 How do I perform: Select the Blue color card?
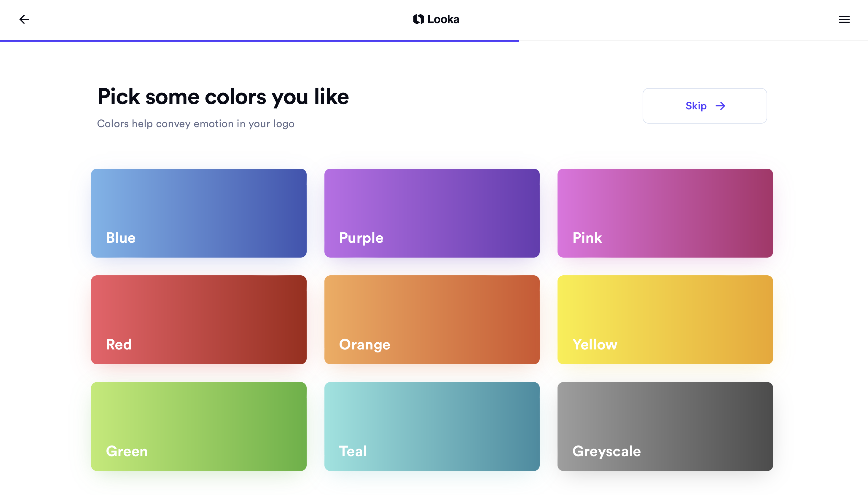(x=199, y=213)
